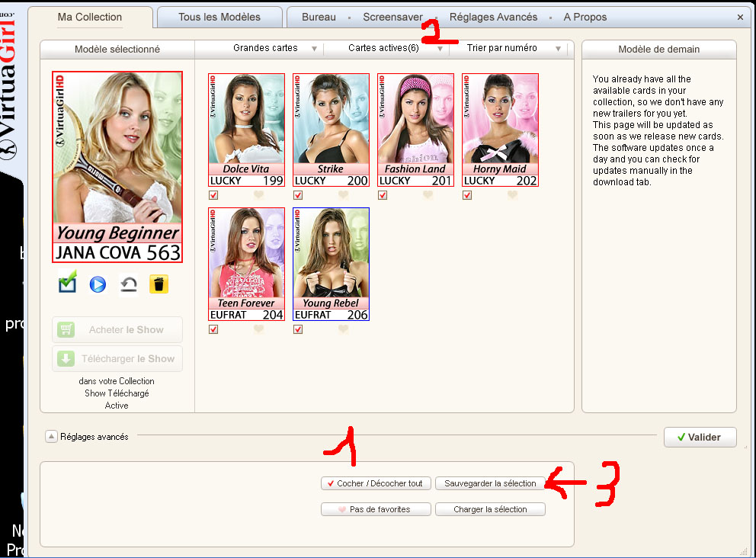Switch to the Ma Collection tab
The width and height of the screenshot is (756, 558).
[x=90, y=17]
